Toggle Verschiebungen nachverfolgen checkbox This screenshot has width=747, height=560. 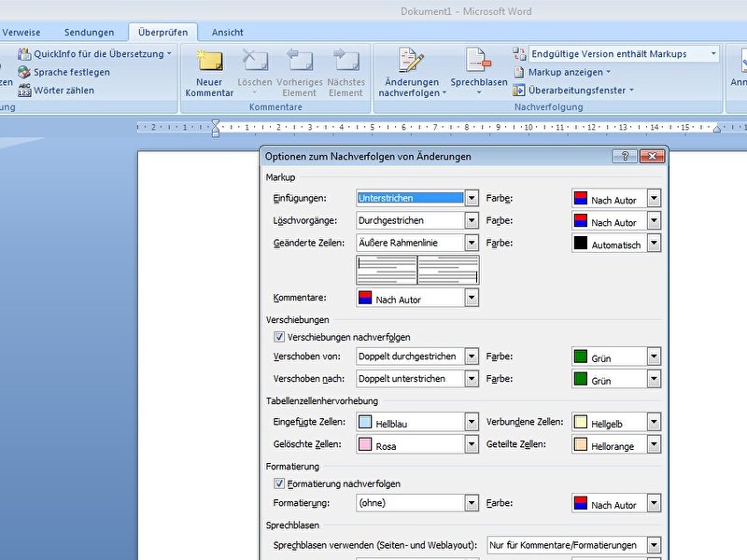279,337
